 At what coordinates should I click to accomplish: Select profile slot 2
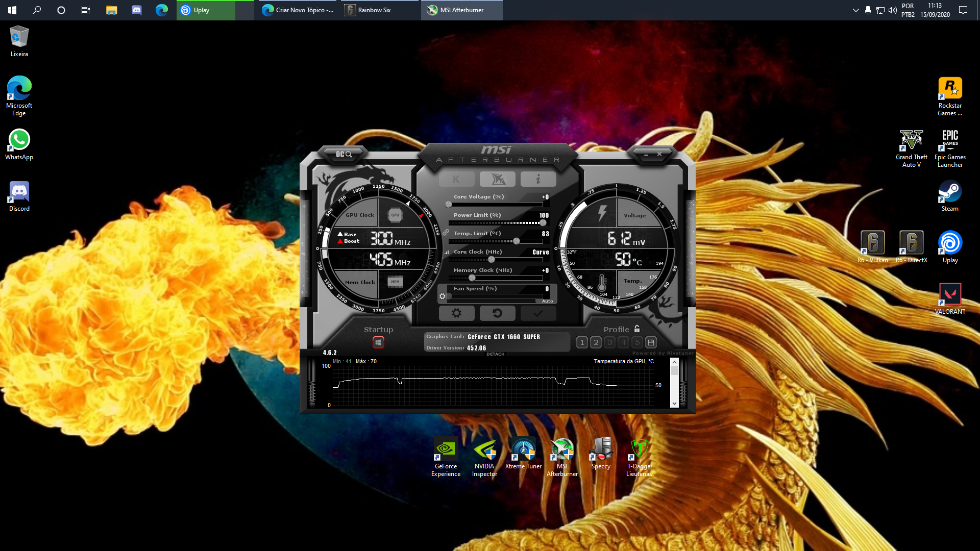tap(596, 342)
